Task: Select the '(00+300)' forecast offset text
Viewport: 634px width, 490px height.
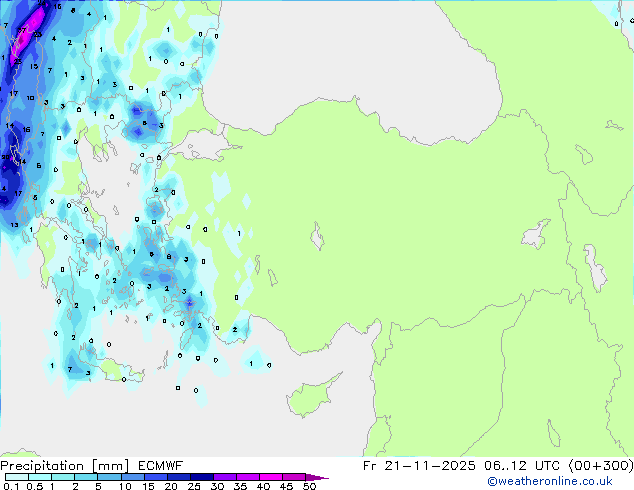Action: [x=601, y=466]
